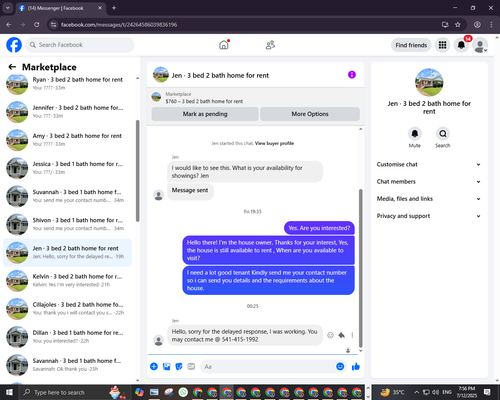Choose a GIF icon in composer

191,367
